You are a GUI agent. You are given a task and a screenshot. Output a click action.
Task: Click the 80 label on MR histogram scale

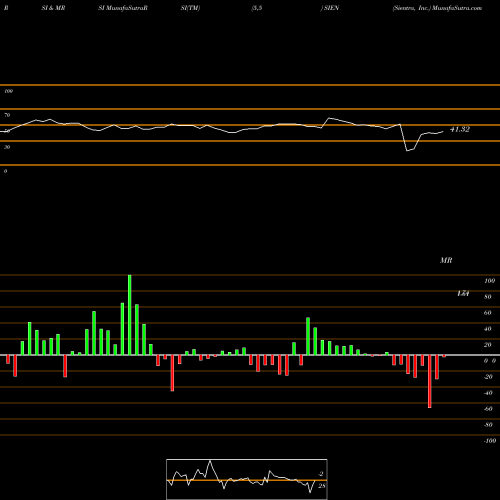pyautogui.click(x=488, y=297)
